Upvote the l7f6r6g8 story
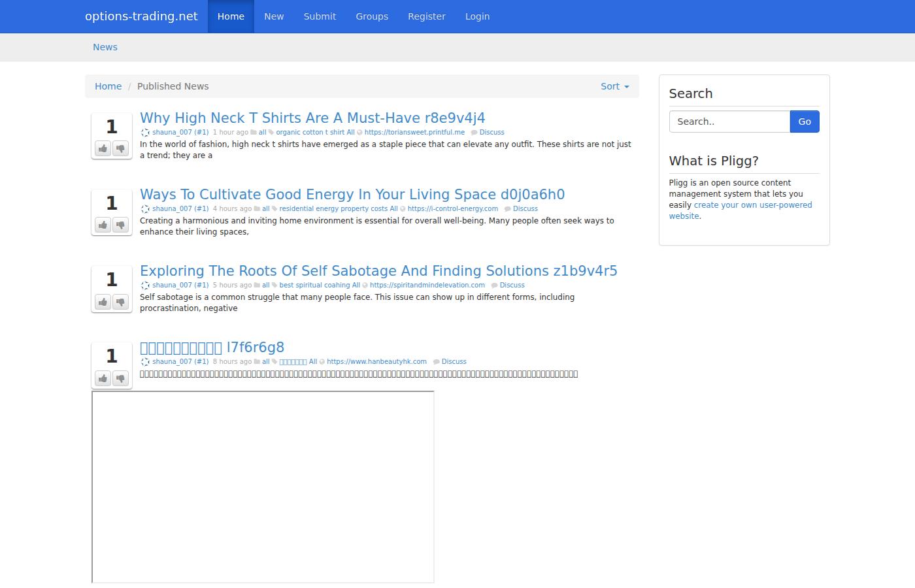 [103, 378]
